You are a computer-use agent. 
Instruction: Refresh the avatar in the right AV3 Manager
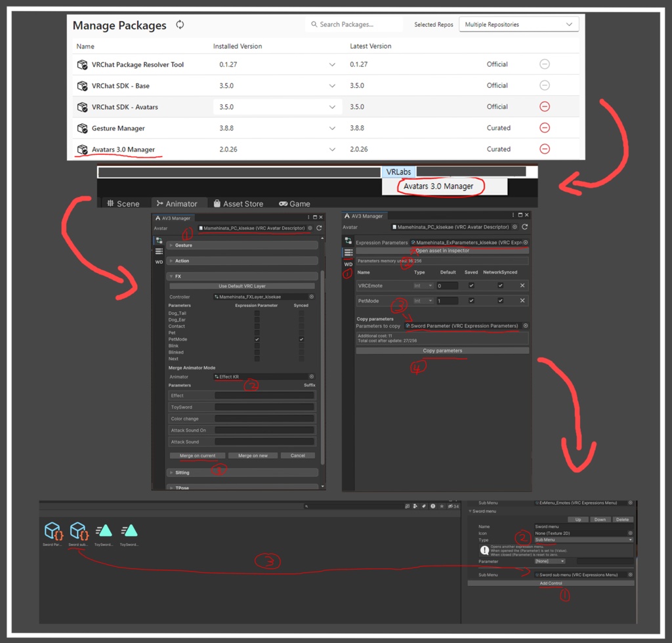524,227
